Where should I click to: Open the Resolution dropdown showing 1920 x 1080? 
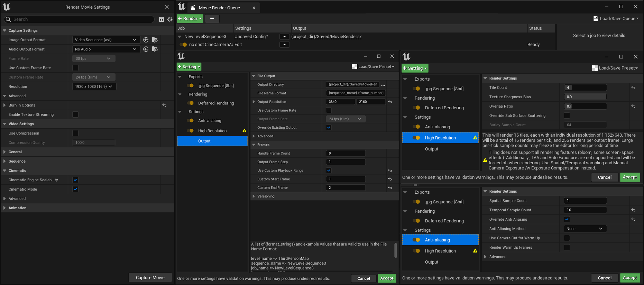click(x=94, y=86)
